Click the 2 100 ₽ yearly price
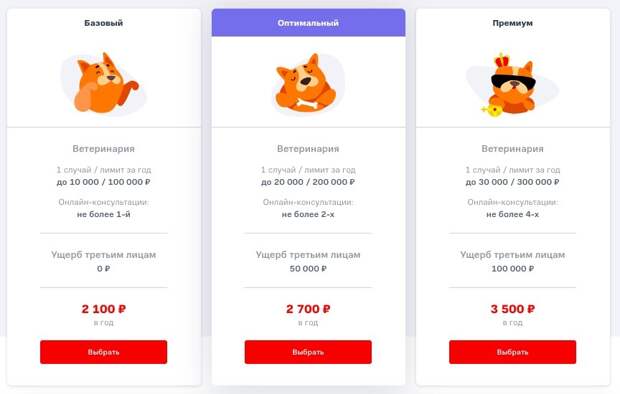The width and height of the screenshot is (620, 394). point(104,309)
